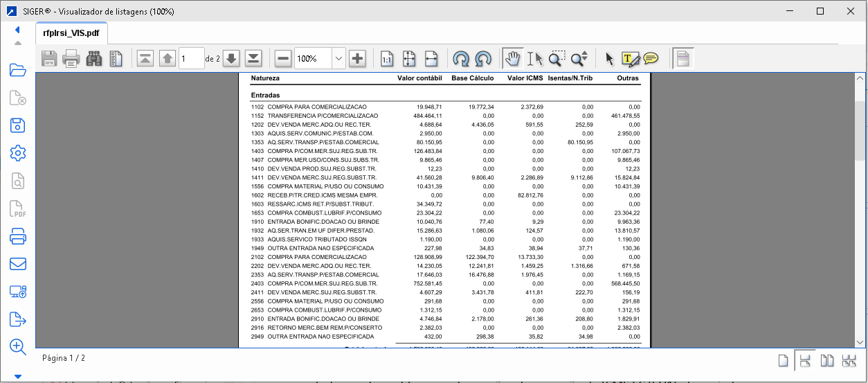Screen dimensions: 868x383
Task: Go to the next page
Action: click(x=231, y=59)
